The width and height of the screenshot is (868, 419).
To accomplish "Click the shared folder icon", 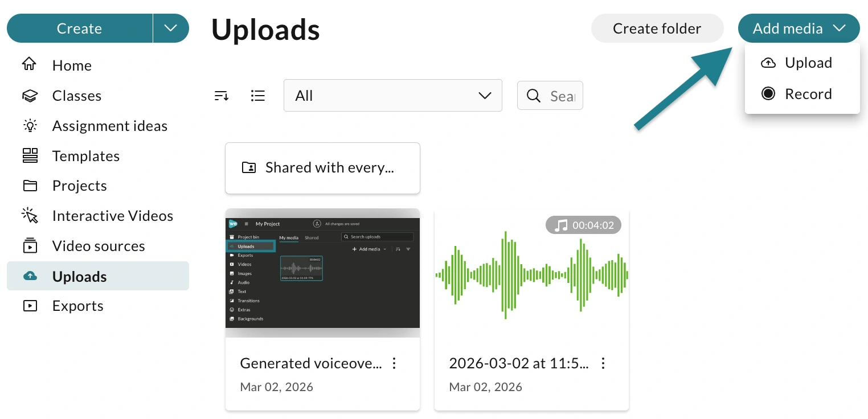I will 249,167.
